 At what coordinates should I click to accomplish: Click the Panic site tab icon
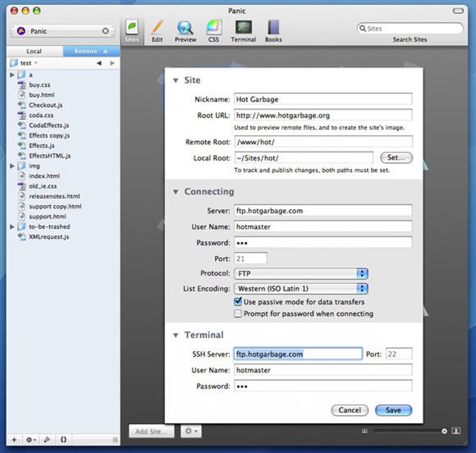click(x=21, y=31)
